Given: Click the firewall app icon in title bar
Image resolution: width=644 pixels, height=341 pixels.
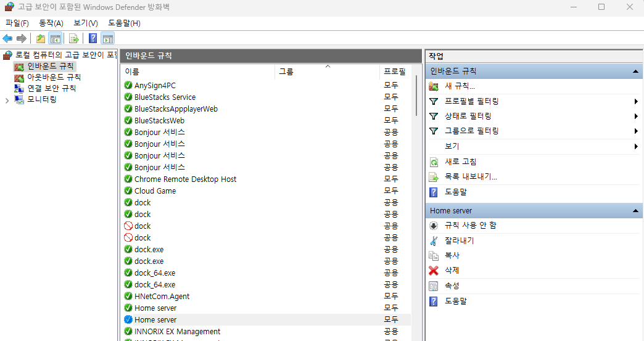Looking at the screenshot, I should pyautogui.click(x=9, y=7).
